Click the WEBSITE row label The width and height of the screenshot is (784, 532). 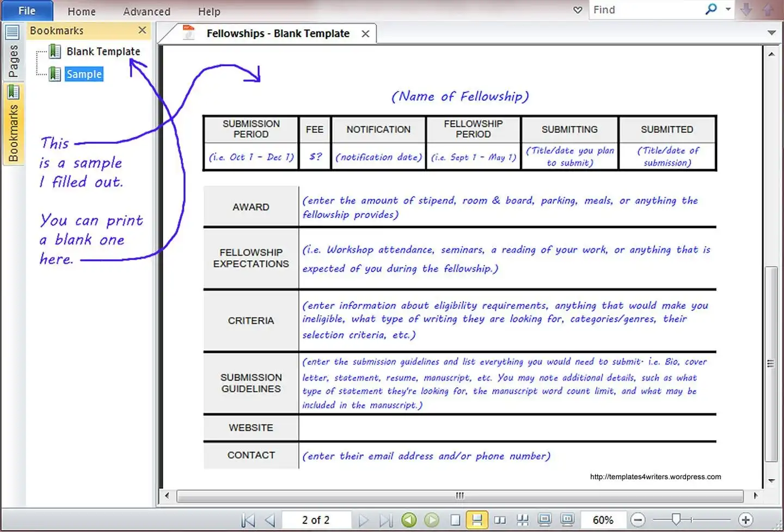click(x=251, y=428)
